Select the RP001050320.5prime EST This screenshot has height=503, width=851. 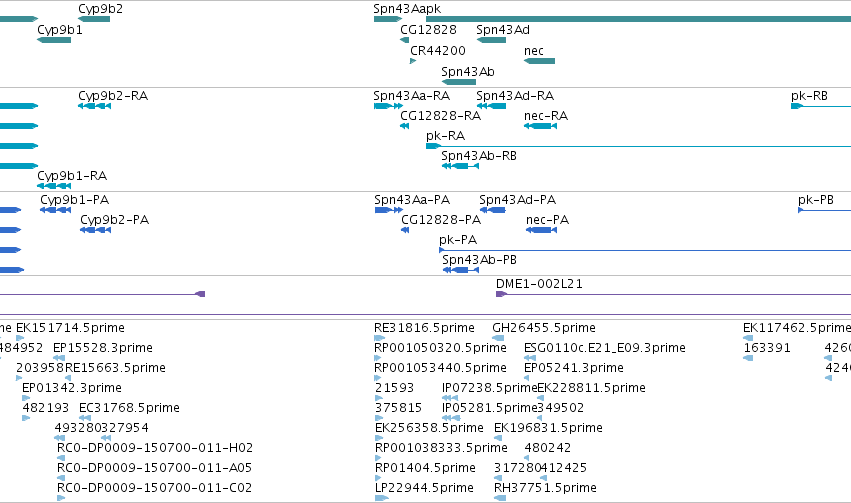click(x=378, y=358)
